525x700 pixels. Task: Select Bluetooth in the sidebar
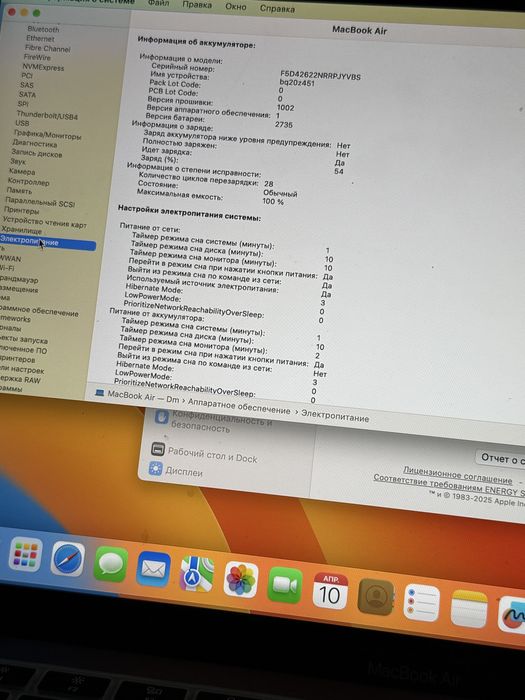pyautogui.click(x=43, y=29)
